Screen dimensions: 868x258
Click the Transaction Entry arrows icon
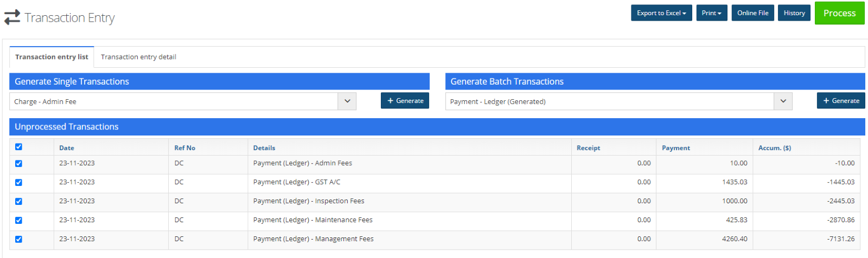(12, 17)
